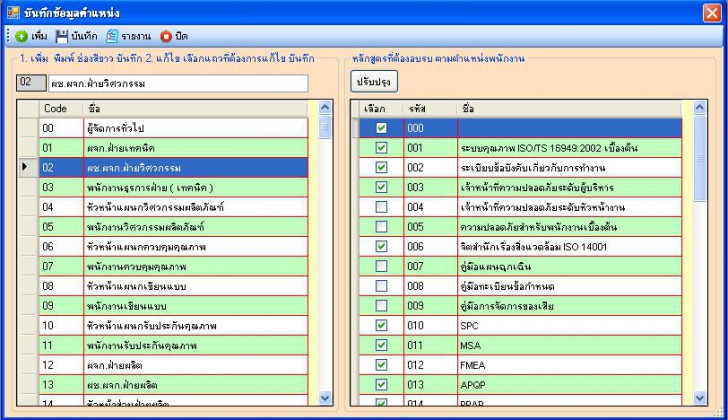Click course list 'ชื่อ' column header
This screenshot has height=420, width=728.
point(570,108)
